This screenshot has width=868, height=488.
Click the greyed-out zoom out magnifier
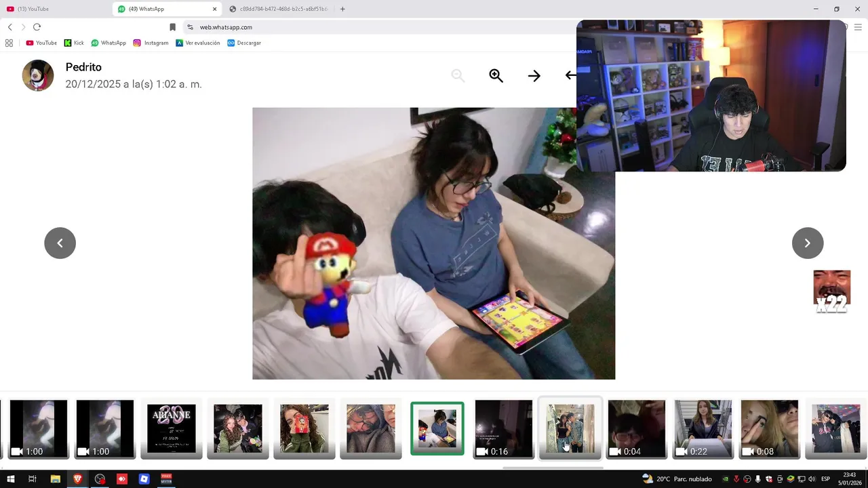pyautogui.click(x=458, y=76)
